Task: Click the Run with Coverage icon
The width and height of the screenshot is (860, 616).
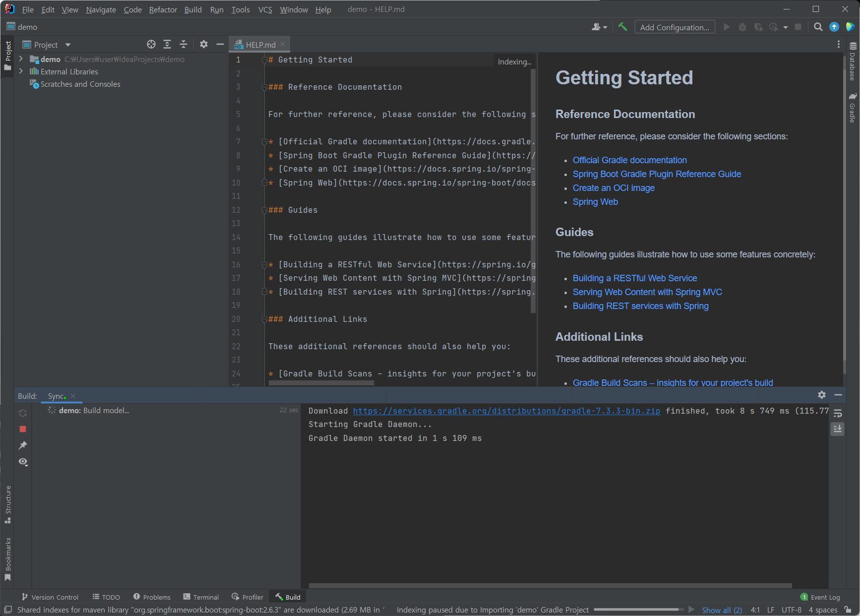Action: [758, 27]
